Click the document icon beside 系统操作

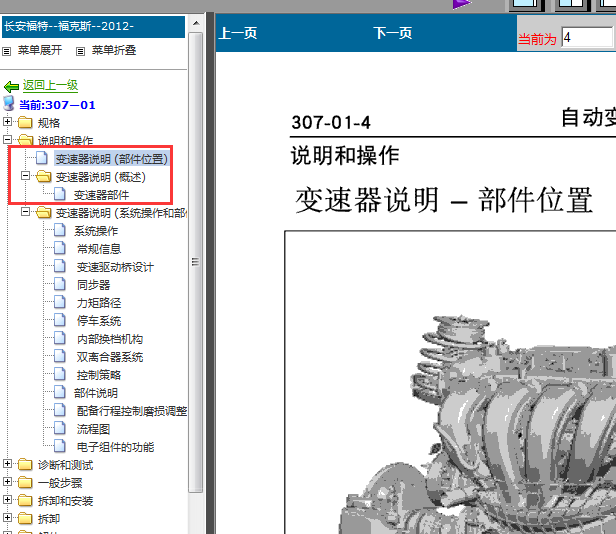click(60, 230)
